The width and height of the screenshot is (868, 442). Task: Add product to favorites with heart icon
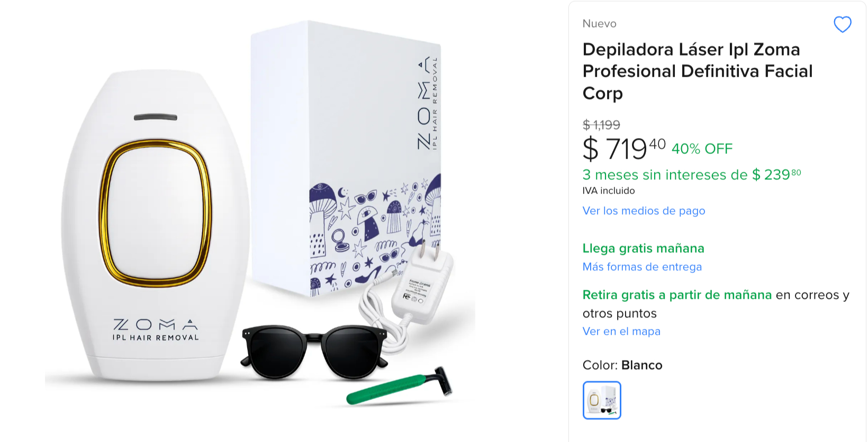pos(842,24)
